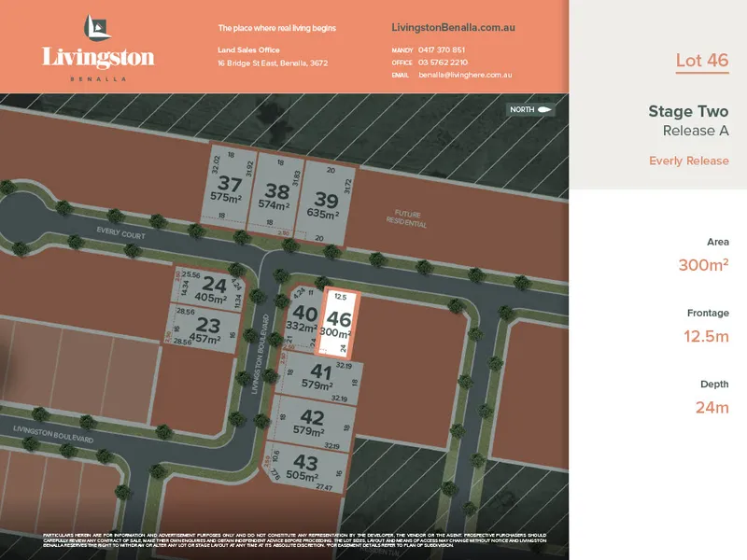Click the Frontage value 12.5m
Screen dimensions: 747x560
pos(707,337)
